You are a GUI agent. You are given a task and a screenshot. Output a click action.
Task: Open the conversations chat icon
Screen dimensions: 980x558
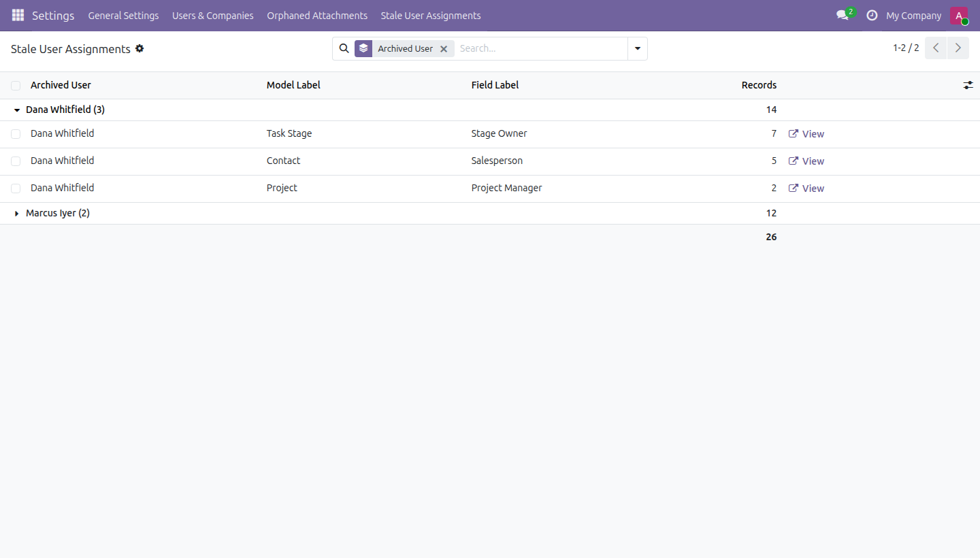click(844, 15)
